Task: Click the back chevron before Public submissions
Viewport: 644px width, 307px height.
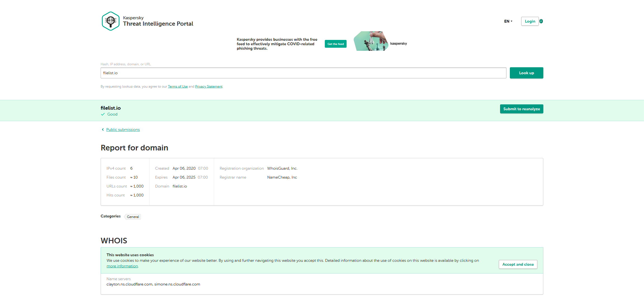Action: (x=103, y=129)
